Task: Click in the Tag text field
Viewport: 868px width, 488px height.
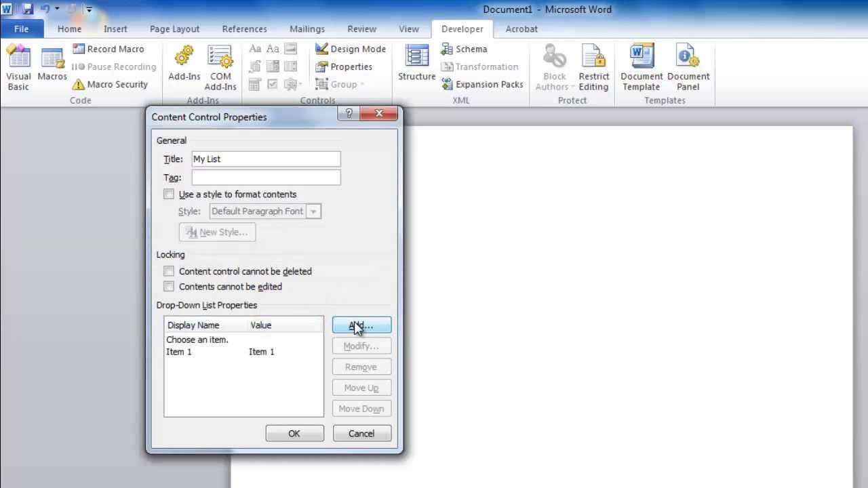Action: [266, 178]
